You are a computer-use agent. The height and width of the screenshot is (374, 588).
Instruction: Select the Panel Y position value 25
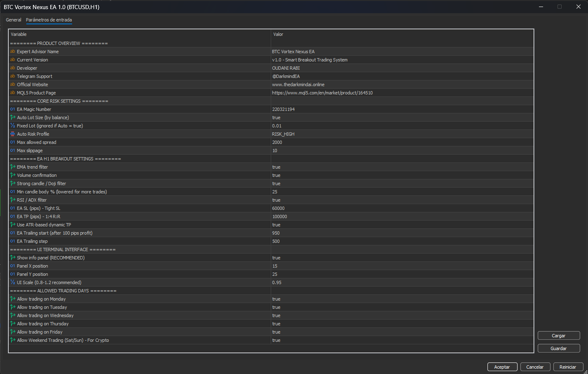(275, 274)
